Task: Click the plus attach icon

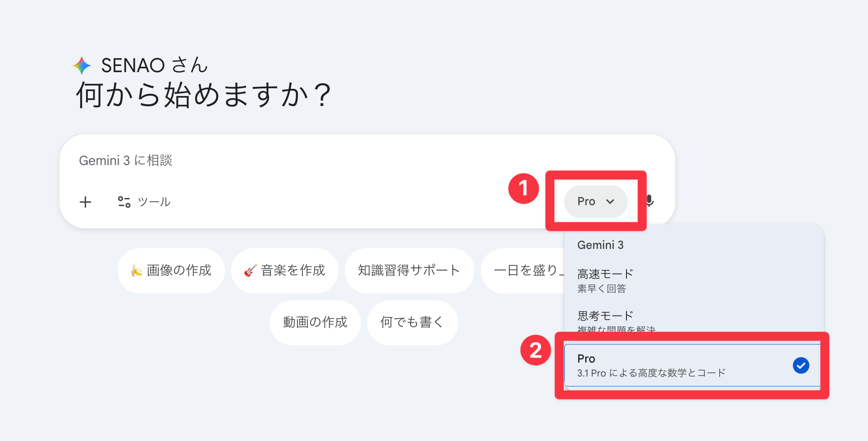Action: coord(85,202)
